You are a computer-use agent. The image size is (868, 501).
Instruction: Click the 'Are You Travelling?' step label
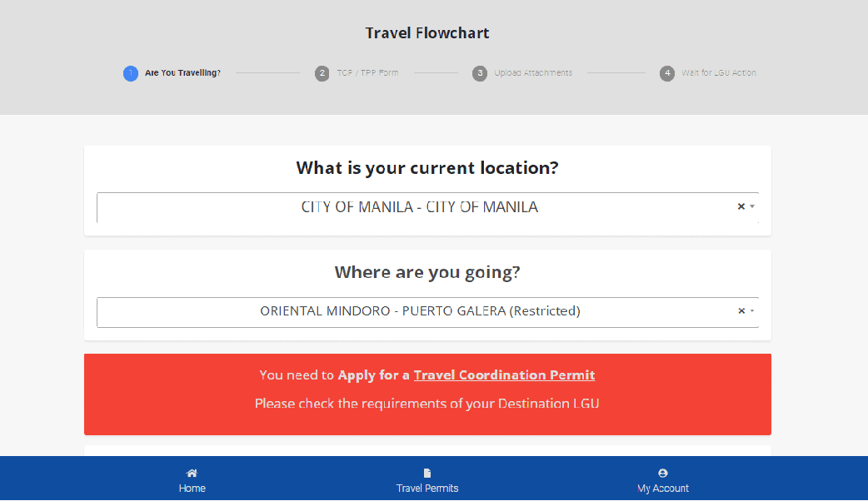coord(182,73)
